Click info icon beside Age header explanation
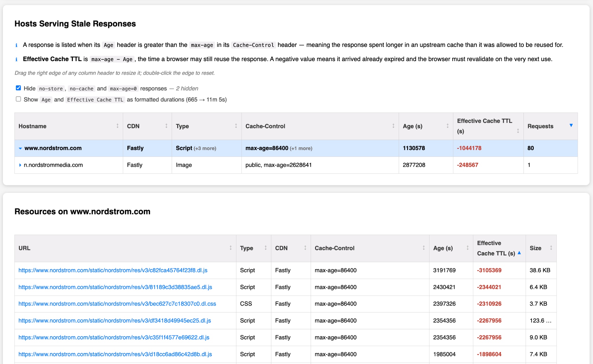593x364 pixels. [x=17, y=45]
